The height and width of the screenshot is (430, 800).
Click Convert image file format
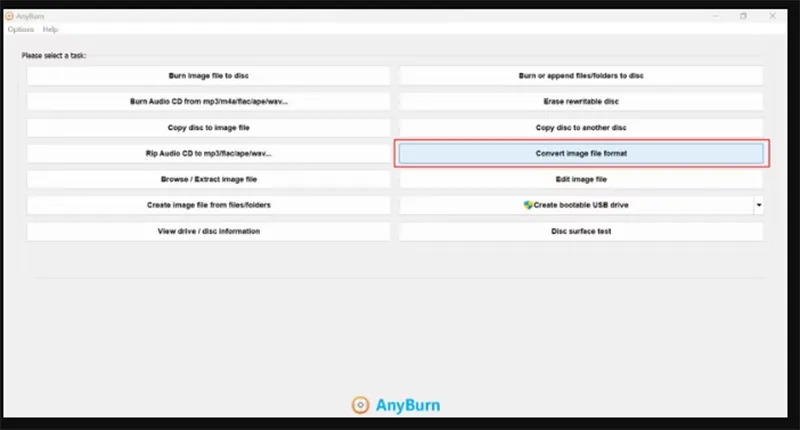click(581, 154)
